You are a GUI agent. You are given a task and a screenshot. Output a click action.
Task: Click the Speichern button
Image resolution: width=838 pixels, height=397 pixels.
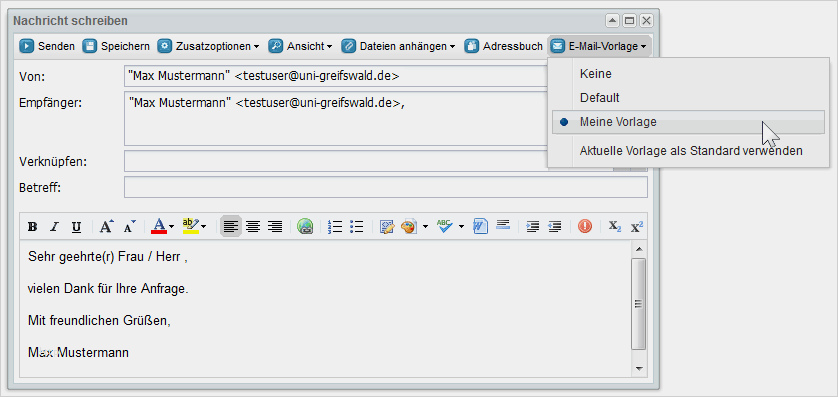coord(117,46)
